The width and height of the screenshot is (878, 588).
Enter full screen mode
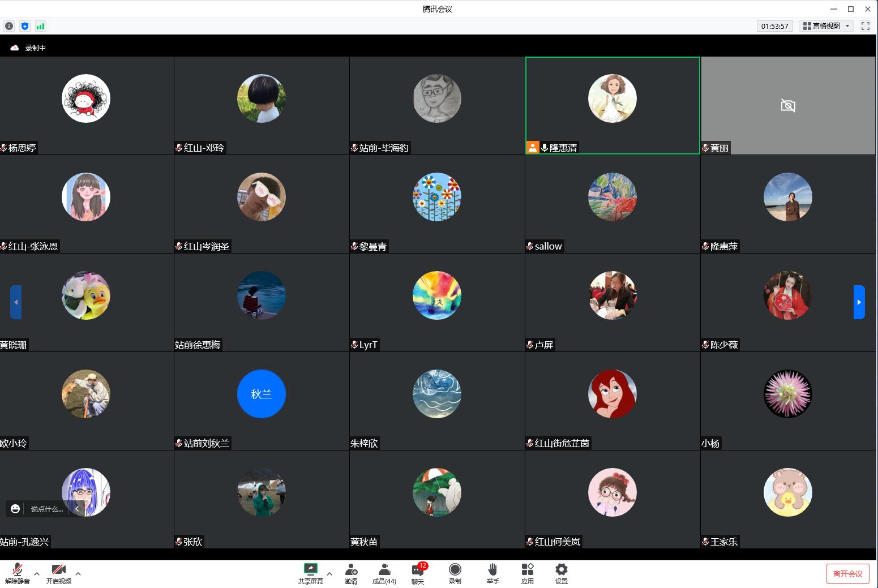click(865, 26)
